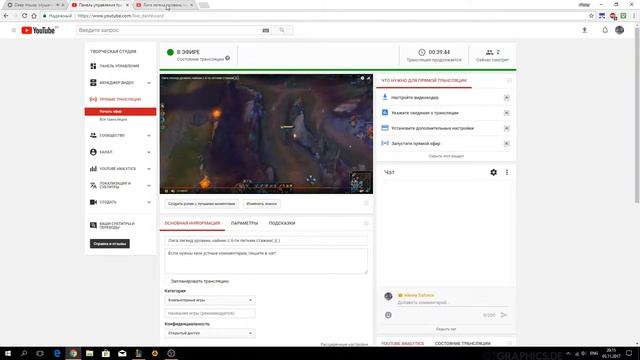Viewport: 640px width, 360px height.
Task: Click the live stream preview progress bar
Action: (266, 188)
